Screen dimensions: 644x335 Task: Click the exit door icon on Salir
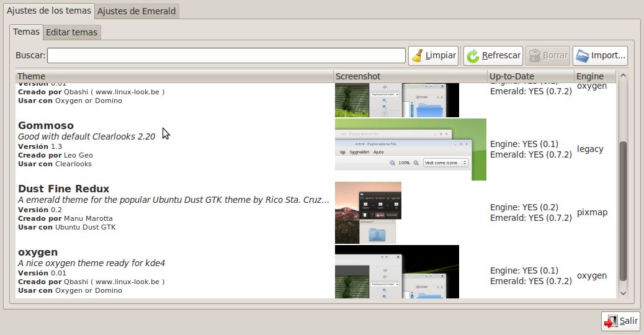pos(610,321)
